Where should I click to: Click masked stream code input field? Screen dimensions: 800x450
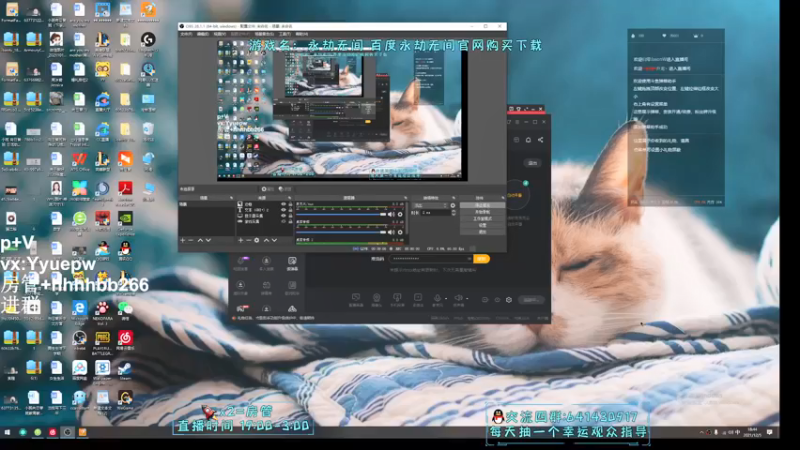coord(431,259)
